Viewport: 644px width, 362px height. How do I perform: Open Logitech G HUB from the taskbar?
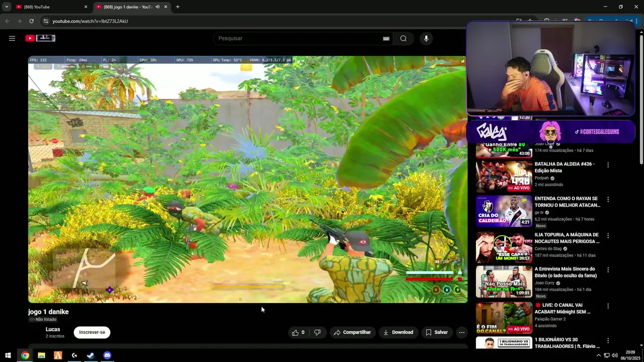74,355
